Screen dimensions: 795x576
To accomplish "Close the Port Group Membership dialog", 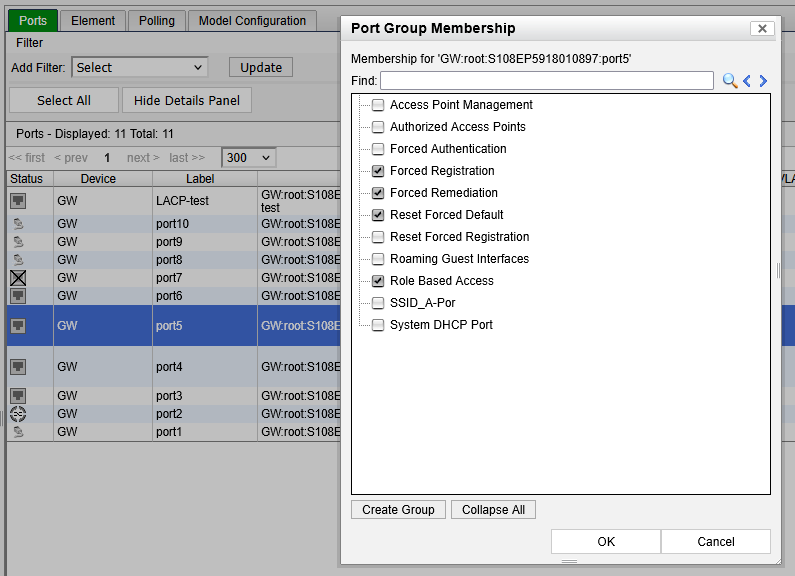I will [x=763, y=29].
